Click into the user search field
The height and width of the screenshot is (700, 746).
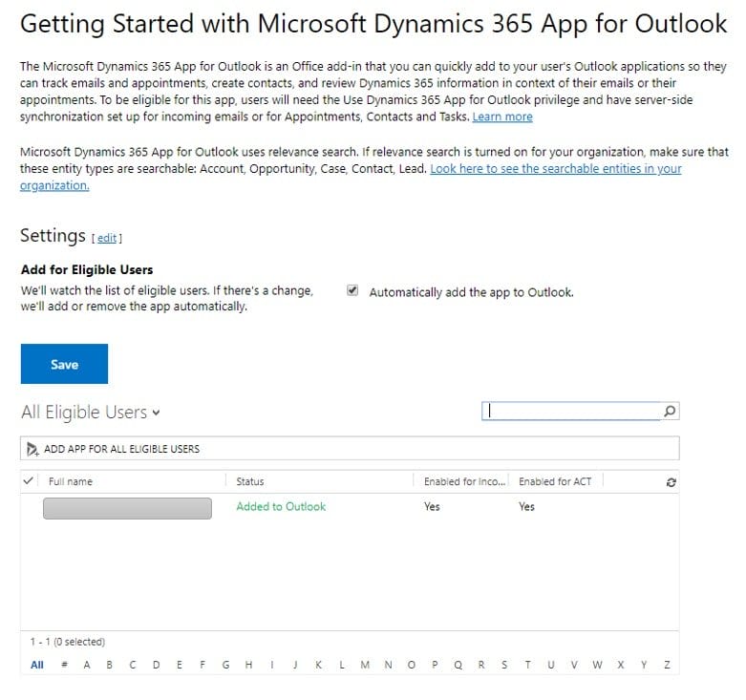571,412
